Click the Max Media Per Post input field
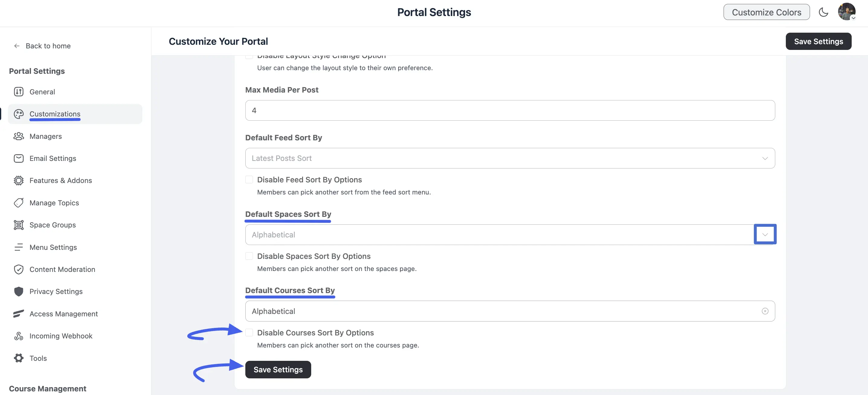868x395 pixels. (510, 110)
